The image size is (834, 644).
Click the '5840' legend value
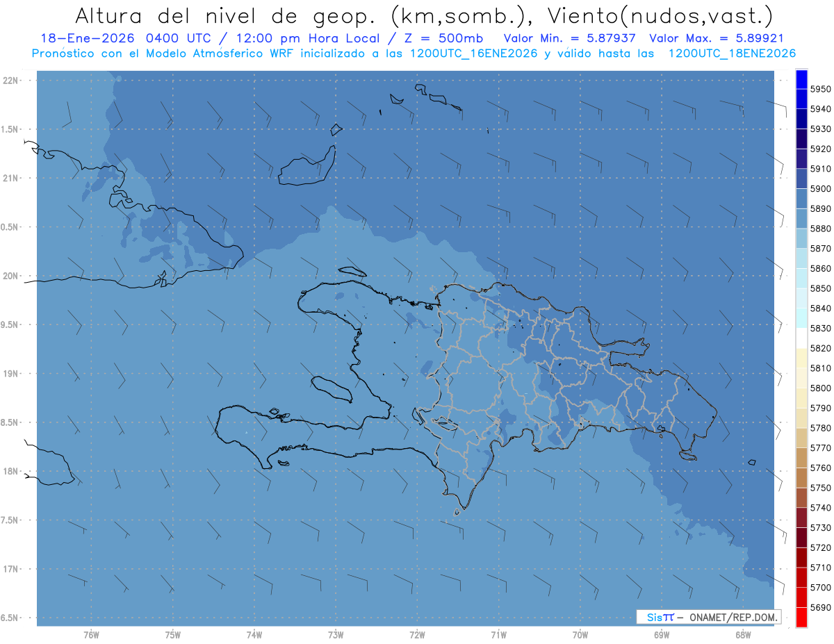pyautogui.click(x=821, y=308)
